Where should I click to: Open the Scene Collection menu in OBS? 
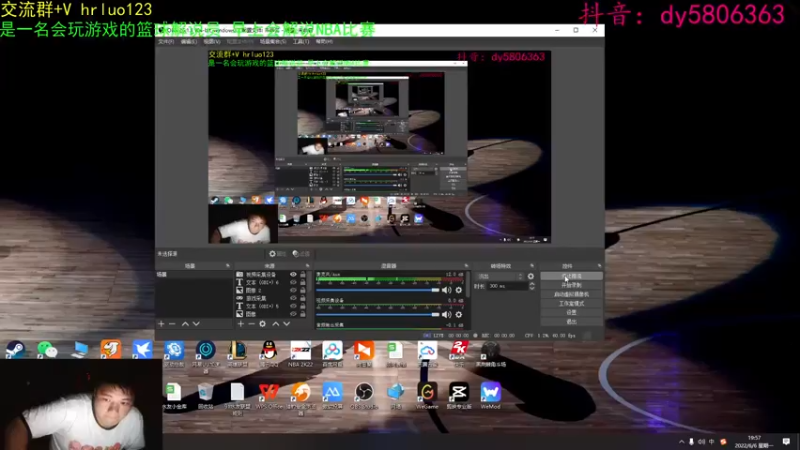coord(273,41)
